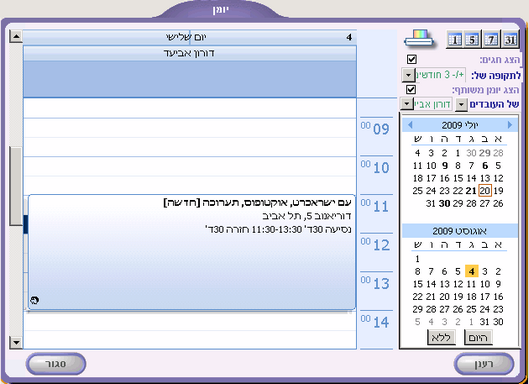Click scroll up arrow of schedule
Image resolution: width=529 pixels, height=384 pixels.
click(x=16, y=36)
